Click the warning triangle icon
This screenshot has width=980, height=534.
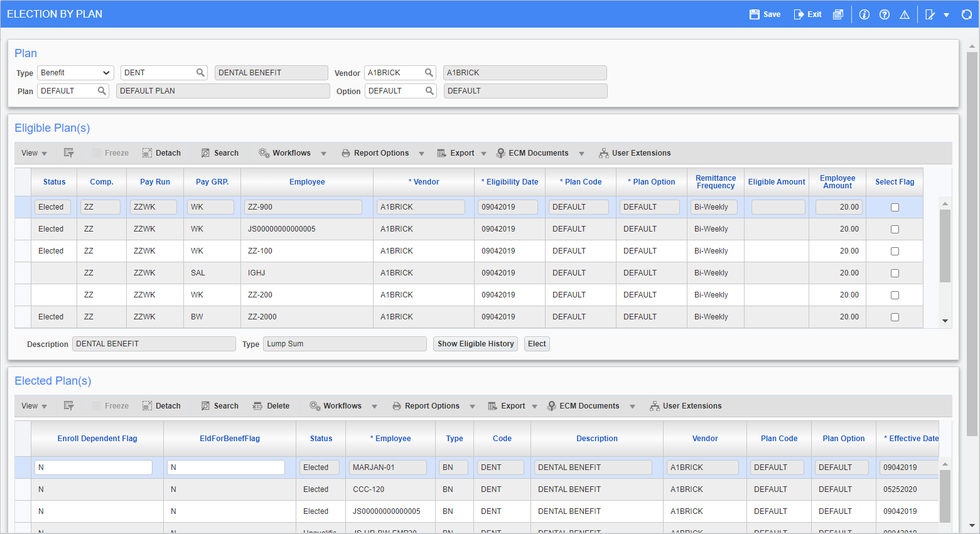pyautogui.click(x=905, y=14)
